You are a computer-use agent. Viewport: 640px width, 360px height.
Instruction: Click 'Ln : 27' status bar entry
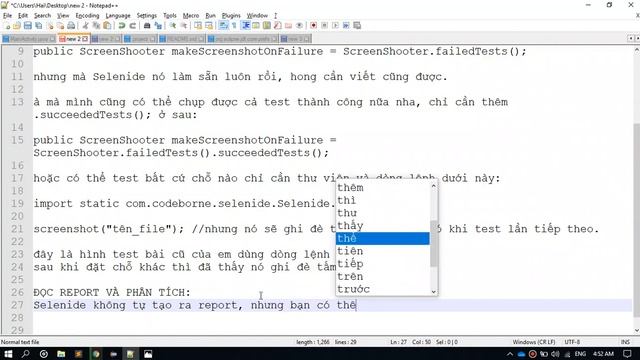398,342
